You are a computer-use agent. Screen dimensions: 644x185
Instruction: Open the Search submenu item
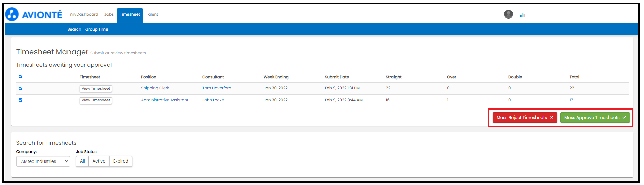pyautogui.click(x=74, y=29)
